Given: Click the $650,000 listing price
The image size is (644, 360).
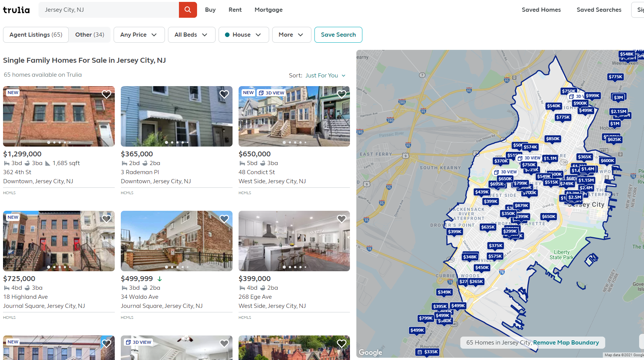Looking at the screenshot, I should (x=254, y=154).
